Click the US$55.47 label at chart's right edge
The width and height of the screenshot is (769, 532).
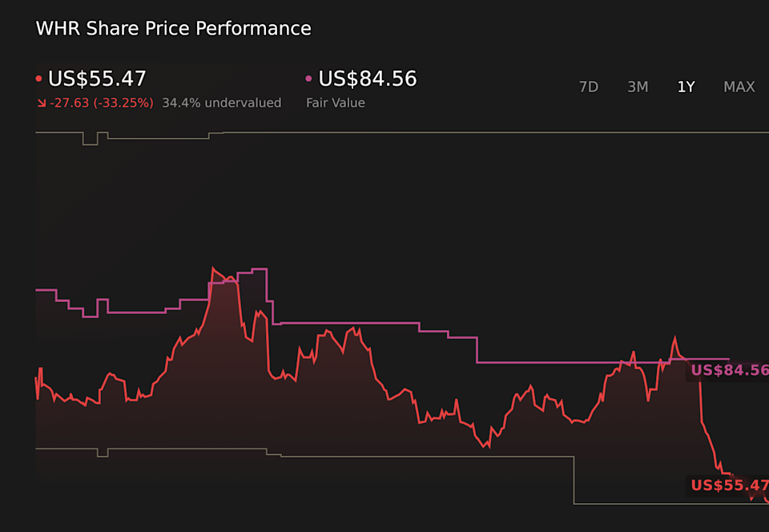click(729, 485)
